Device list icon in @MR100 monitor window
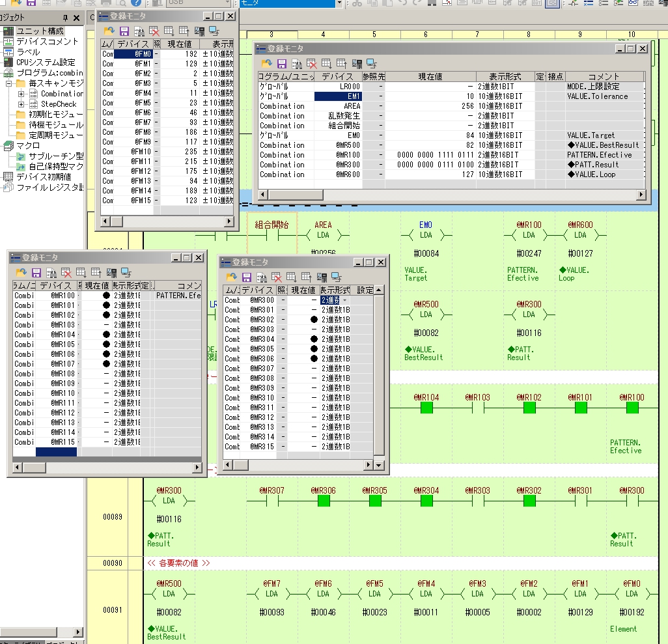The image size is (668, 644). 111,272
